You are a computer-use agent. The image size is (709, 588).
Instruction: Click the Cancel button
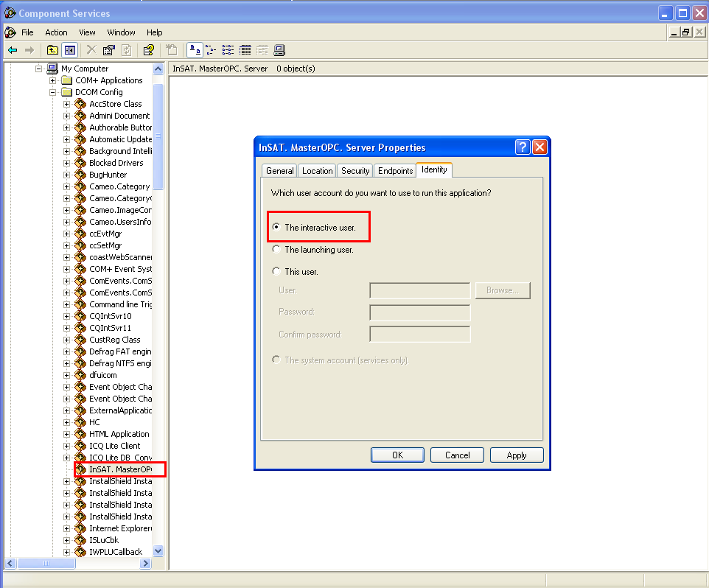click(457, 455)
